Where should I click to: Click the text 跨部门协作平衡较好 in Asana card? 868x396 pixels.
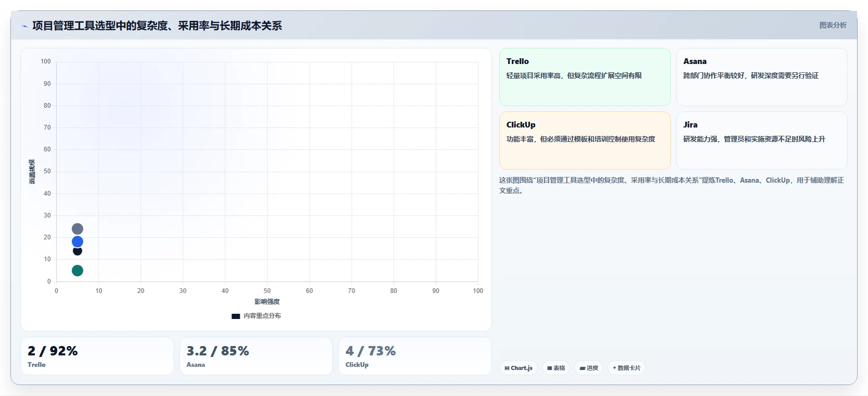(714, 75)
